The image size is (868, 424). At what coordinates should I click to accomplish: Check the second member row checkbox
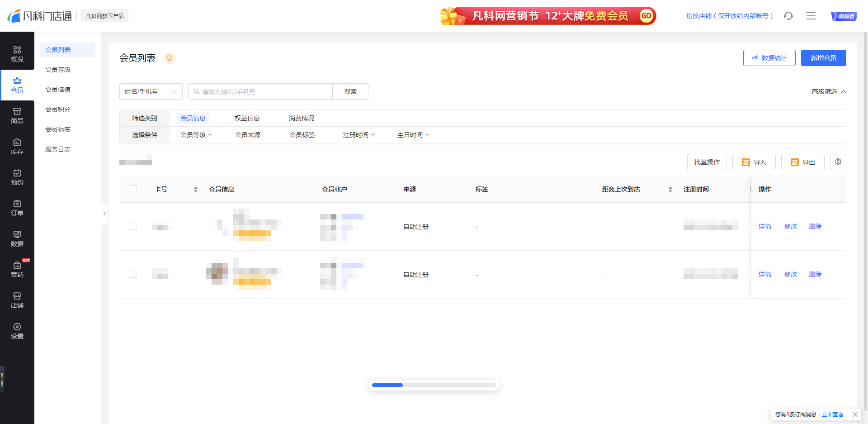133,274
